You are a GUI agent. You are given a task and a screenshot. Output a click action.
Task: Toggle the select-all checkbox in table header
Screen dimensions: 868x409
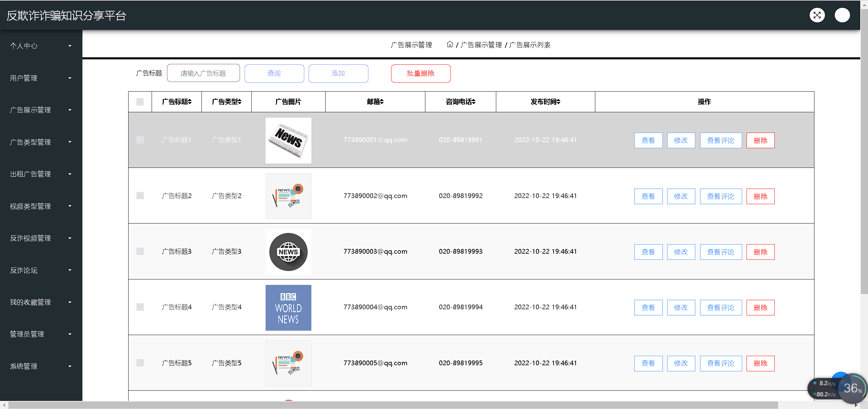140,102
